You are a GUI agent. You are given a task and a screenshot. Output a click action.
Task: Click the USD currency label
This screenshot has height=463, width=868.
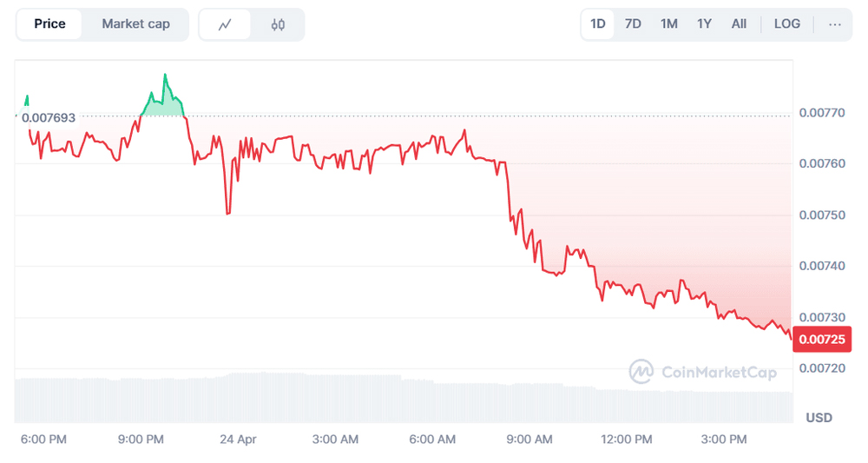(x=819, y=418)
